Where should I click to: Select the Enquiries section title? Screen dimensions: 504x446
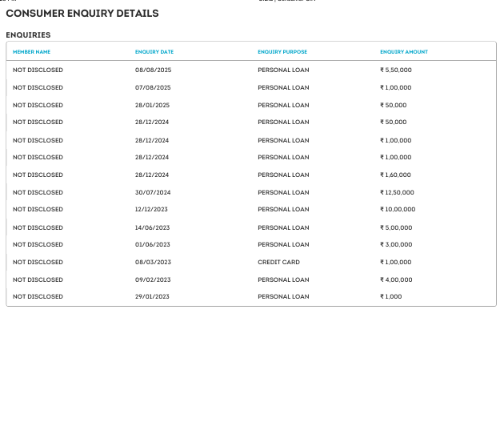(28, 35)
